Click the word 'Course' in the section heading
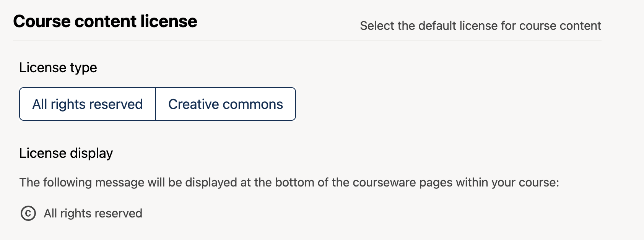Screen dimensions: 644x240 tap(42, 21)
